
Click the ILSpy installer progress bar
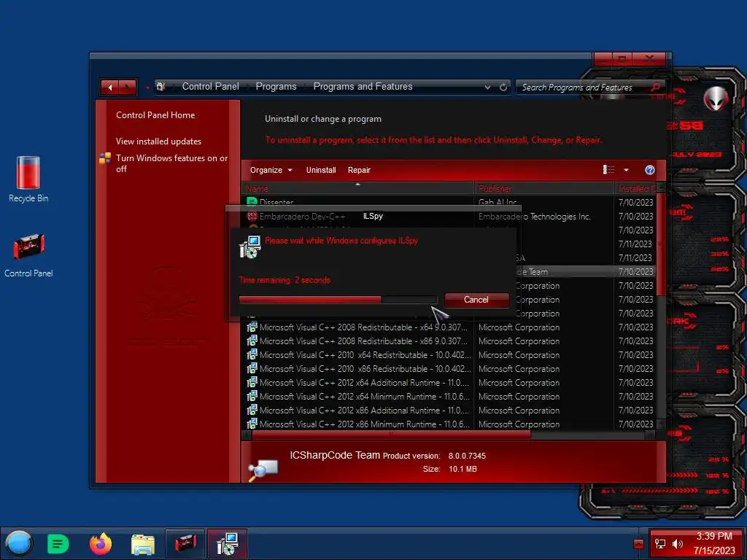click(x=338, y=300)
